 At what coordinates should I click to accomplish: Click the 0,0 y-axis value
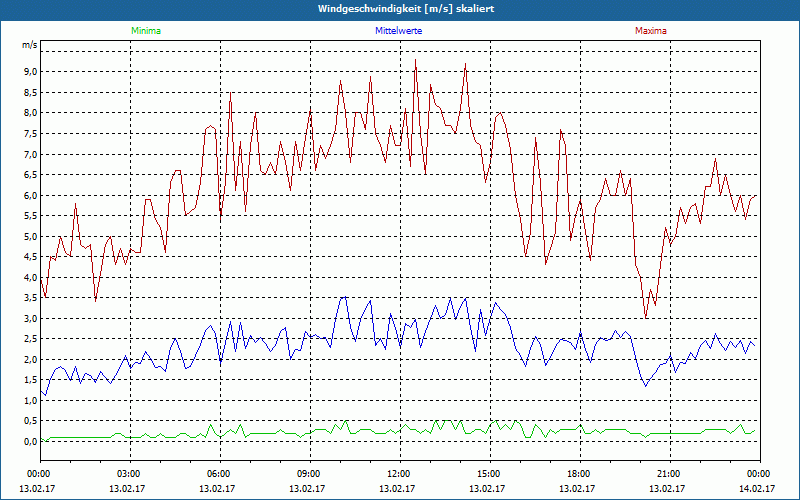click(x=31, y=442)
